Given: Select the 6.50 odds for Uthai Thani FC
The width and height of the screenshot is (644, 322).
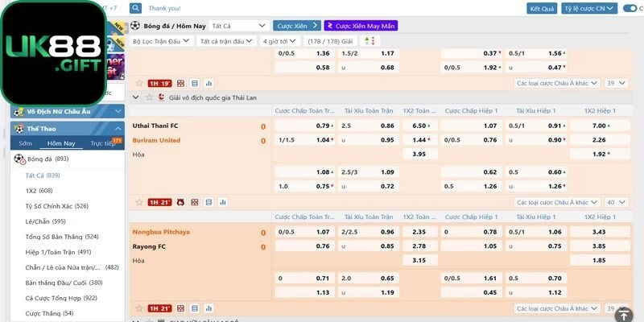Looking at the screenshot, I should [419, 126].
